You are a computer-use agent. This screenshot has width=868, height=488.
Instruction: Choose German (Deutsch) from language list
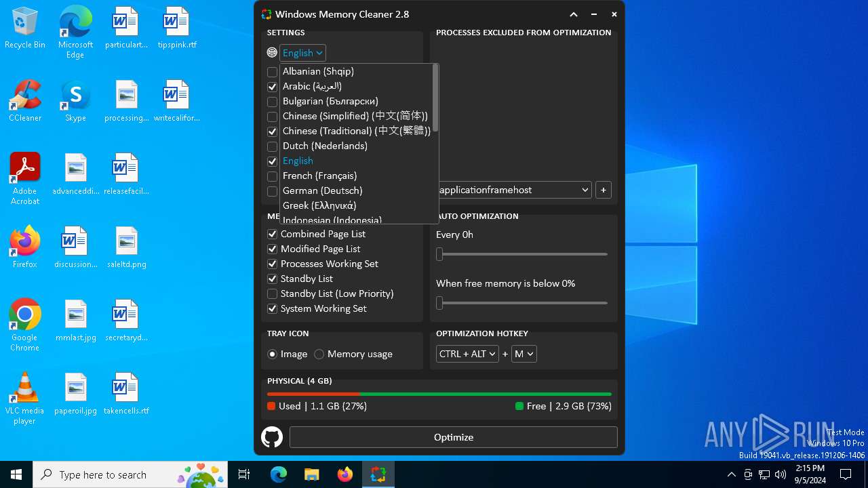click(322, 190)
